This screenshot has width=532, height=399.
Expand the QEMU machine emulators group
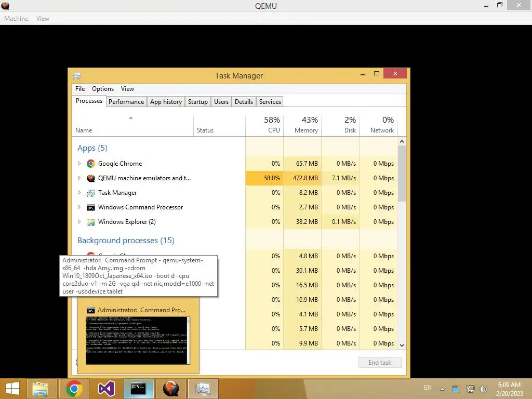79,178
